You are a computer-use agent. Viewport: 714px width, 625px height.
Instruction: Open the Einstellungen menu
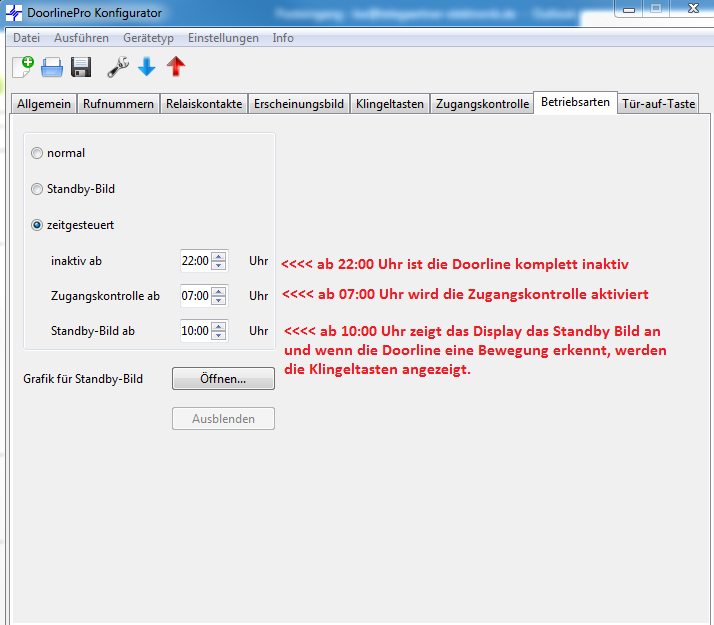coord(223,38)
